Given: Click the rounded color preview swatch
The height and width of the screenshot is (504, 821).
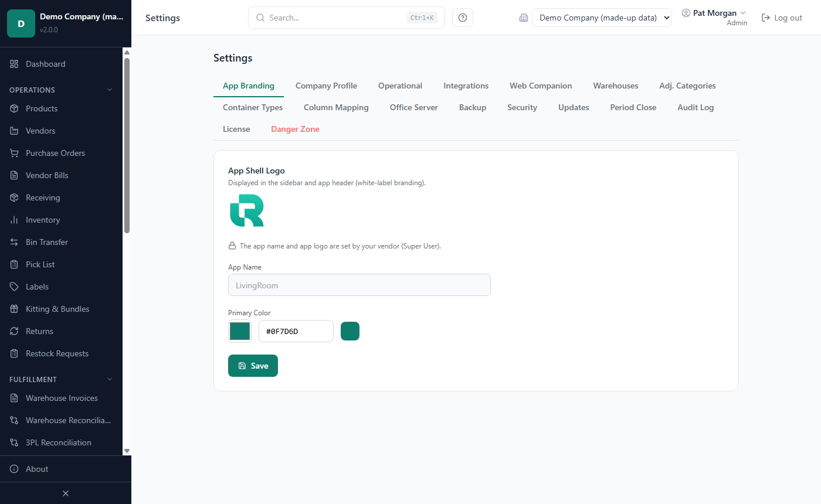Looking at the screenshot, I should (x=350, y=331).
